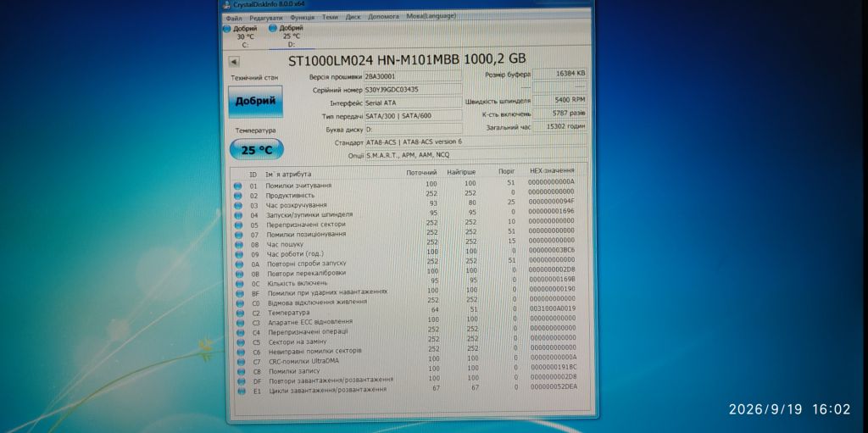Click the features field S.M.A.R.T., APM, AAM, NCQ

tap(476, 155)
